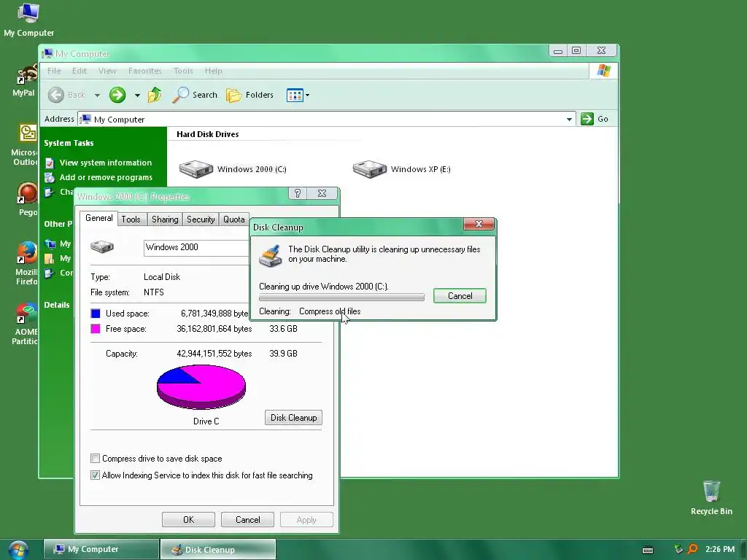Switch to Disk Cleanup taskbar button

coord(217,550)
